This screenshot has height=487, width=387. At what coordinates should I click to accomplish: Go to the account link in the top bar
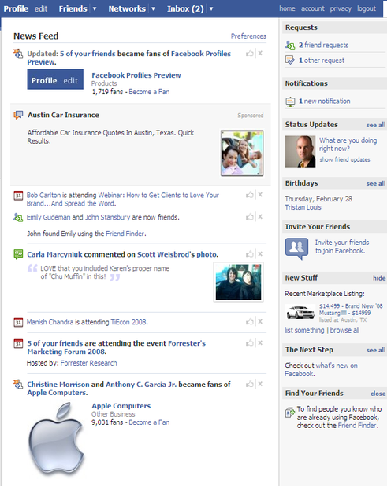[313, 9]
